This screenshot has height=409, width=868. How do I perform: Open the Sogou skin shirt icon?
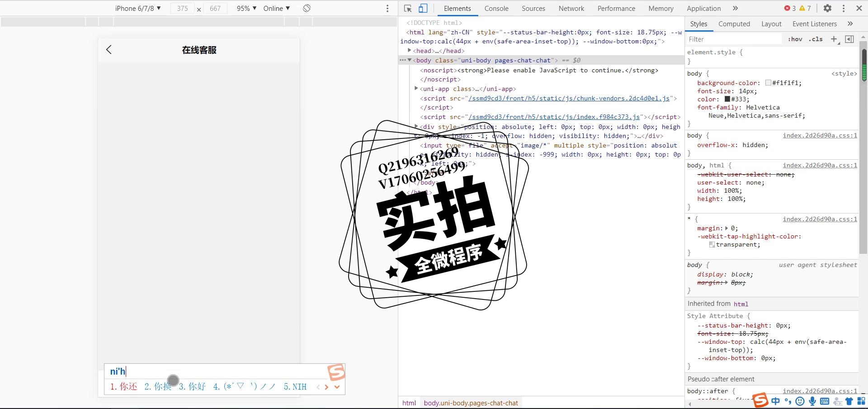click(849, 401)
